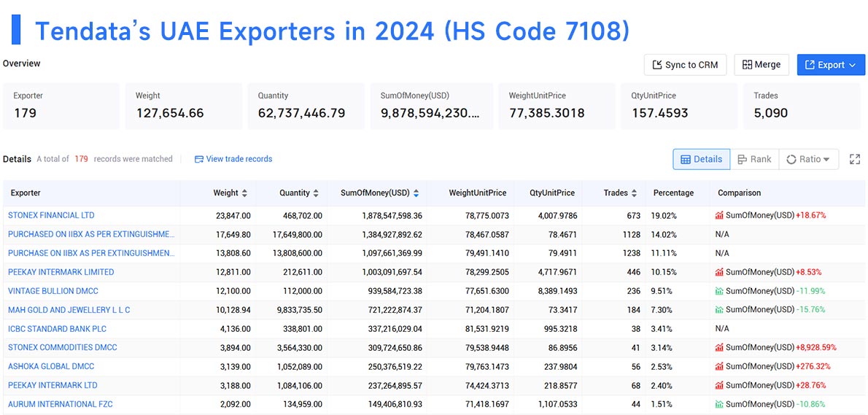868x415 pixels.
Task: Open ICBC STANDARD BANK PLC link
Action: [x=57, y=329]
